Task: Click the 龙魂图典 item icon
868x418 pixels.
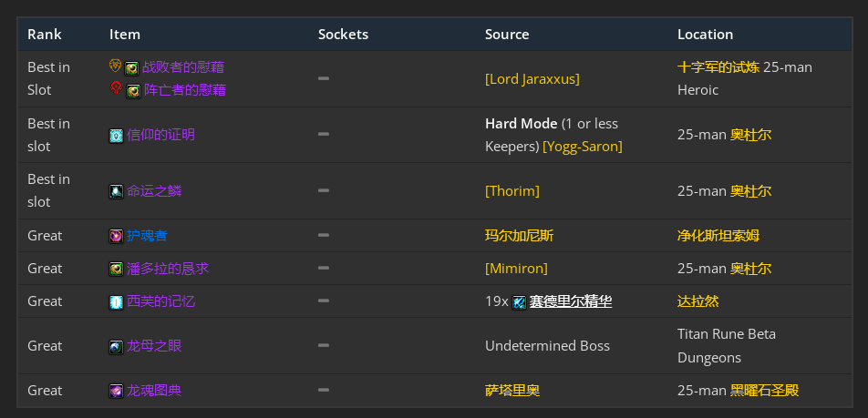Action: pos(116,391)
